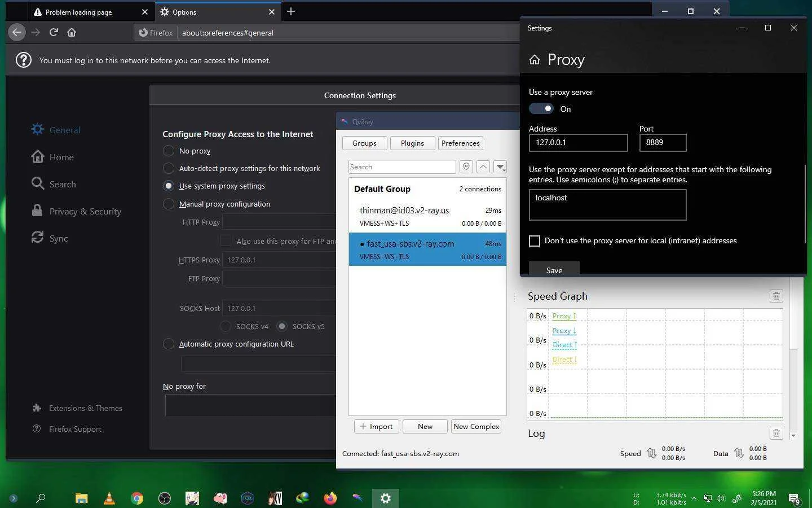Open General preferences in Firefox sidebar

tap(56, 130)
